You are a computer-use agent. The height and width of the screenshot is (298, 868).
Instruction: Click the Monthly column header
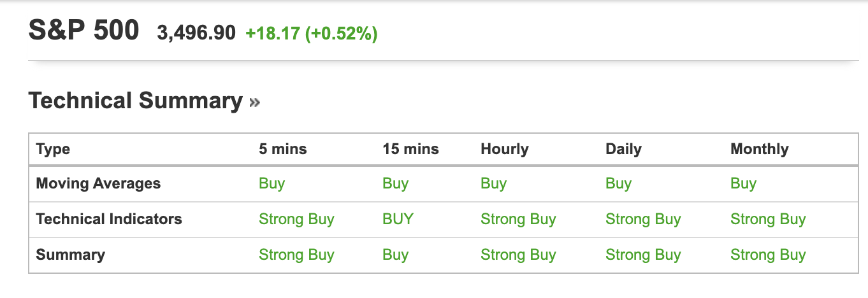coord(759,150)
